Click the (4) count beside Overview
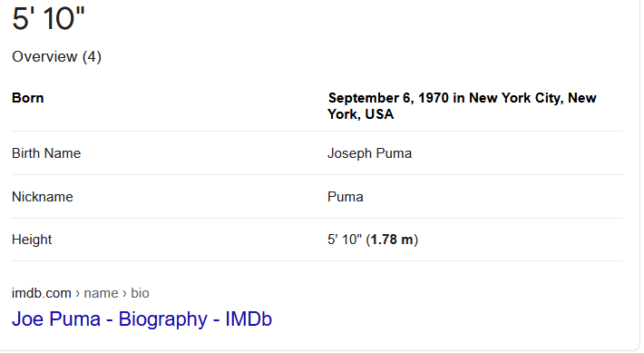Viewport: 644px width, 353px height. [x=92, y=56]
